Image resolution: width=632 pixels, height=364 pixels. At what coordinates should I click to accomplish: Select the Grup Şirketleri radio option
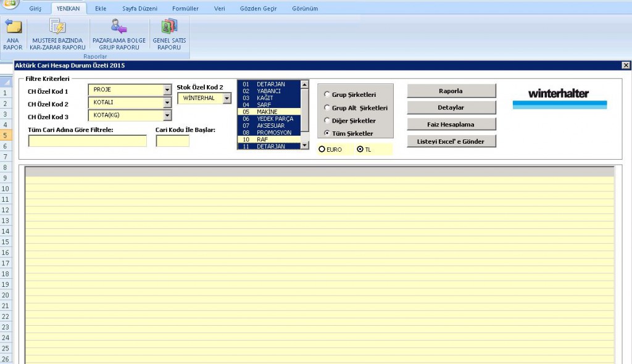click(327, 94)
